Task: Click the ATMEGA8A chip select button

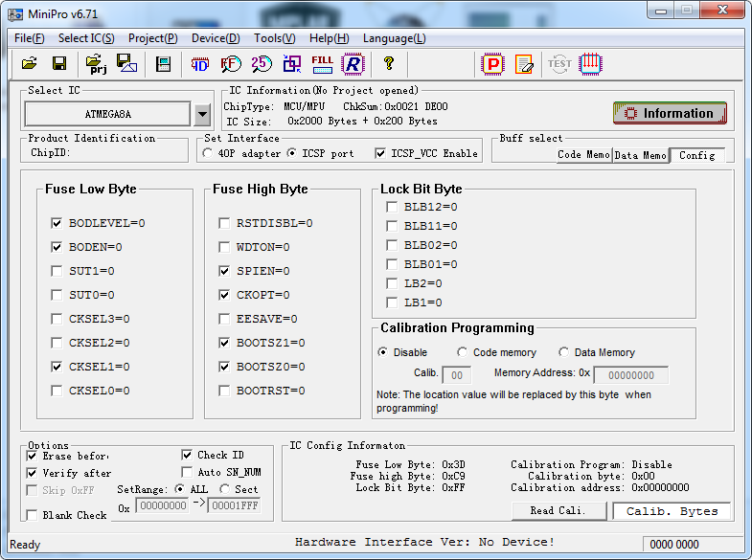Action: pyautogui.click(x=108, y=114)
